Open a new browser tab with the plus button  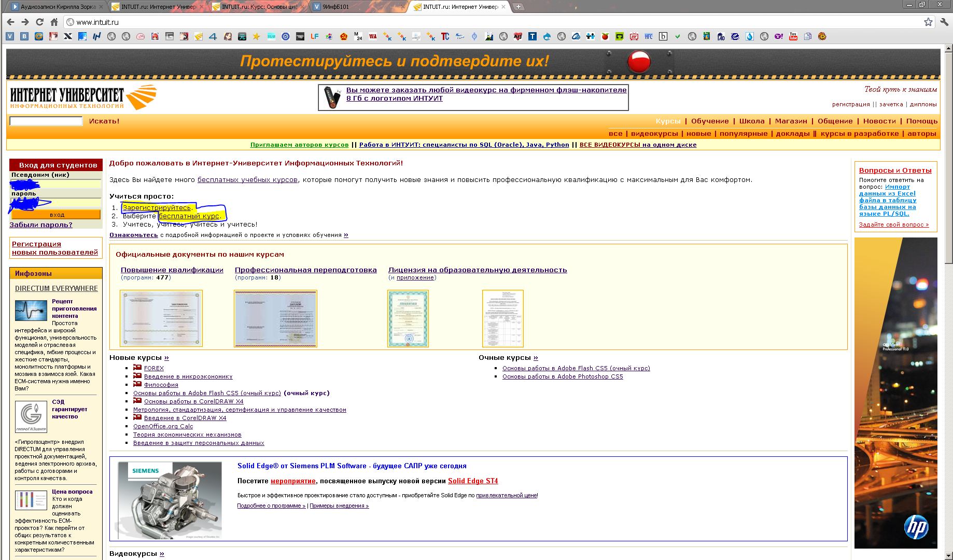(518, 7)
